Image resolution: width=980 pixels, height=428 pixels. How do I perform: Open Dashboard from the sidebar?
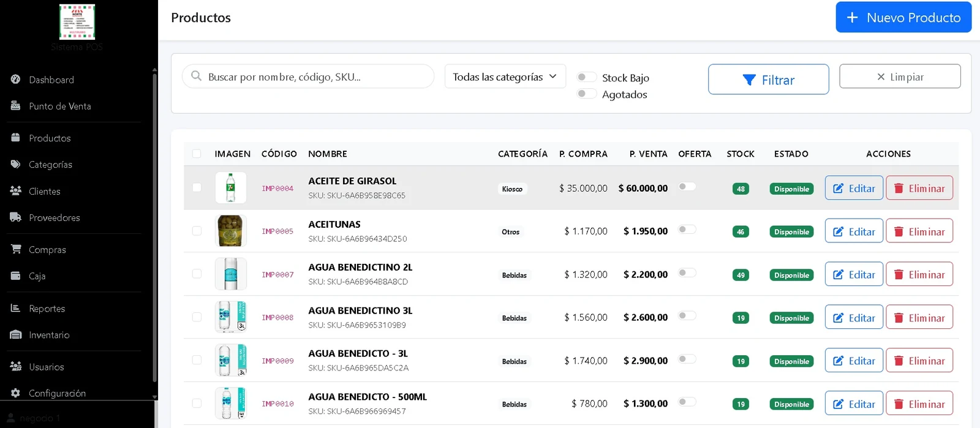point(51,80)
